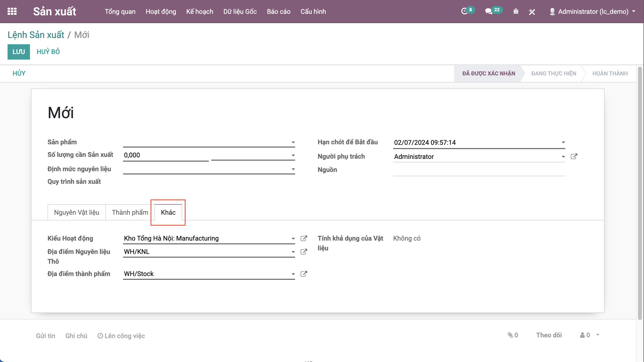The image size is (644, 362).
Task: Open external link for Người phụ trách
Action: point(574,156)
